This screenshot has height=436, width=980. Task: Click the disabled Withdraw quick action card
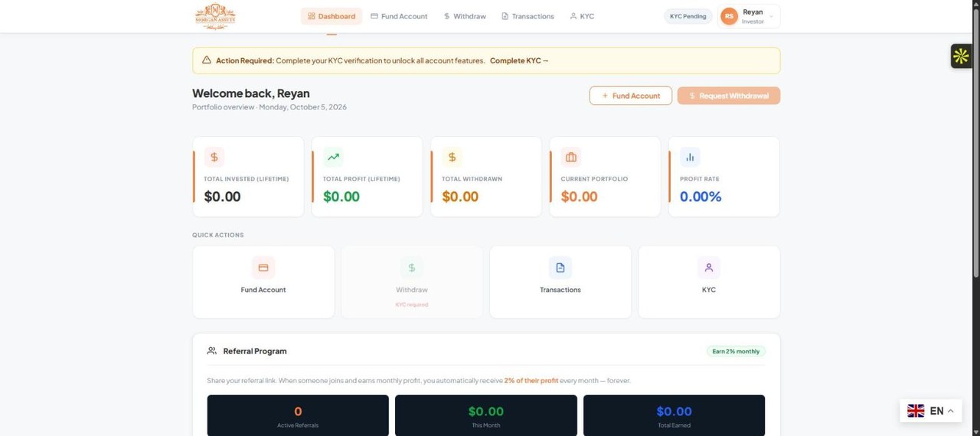(x=412, y=281)
